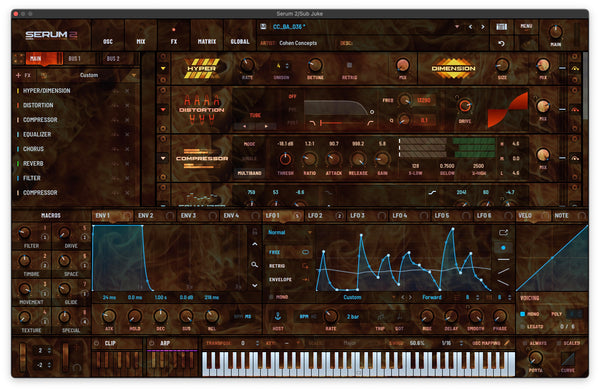600x391 pixels.
Task: Click the pitch bend up value stepper
Action: [49, 350]
